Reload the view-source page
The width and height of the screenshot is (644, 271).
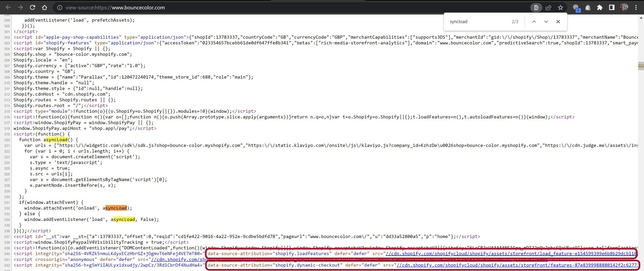point(32,8)
